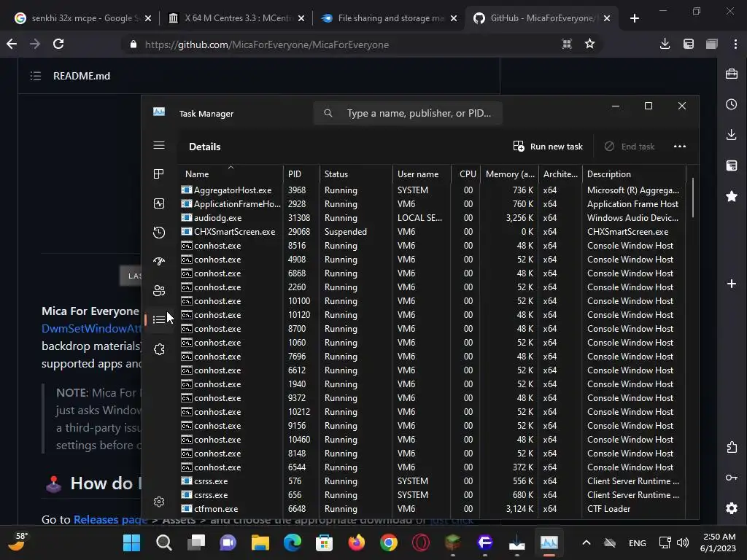
Task: Sort by CPU column header
Action: [466, 174]
